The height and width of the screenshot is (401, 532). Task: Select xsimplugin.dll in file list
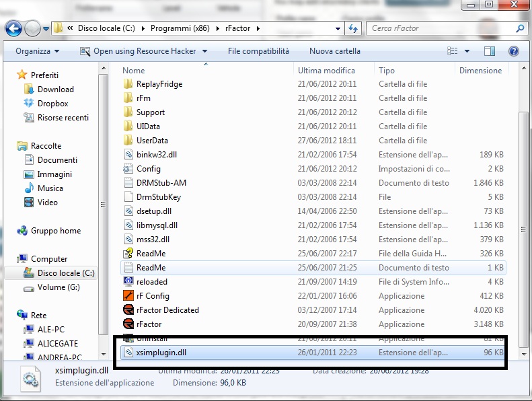pos(313,353)
